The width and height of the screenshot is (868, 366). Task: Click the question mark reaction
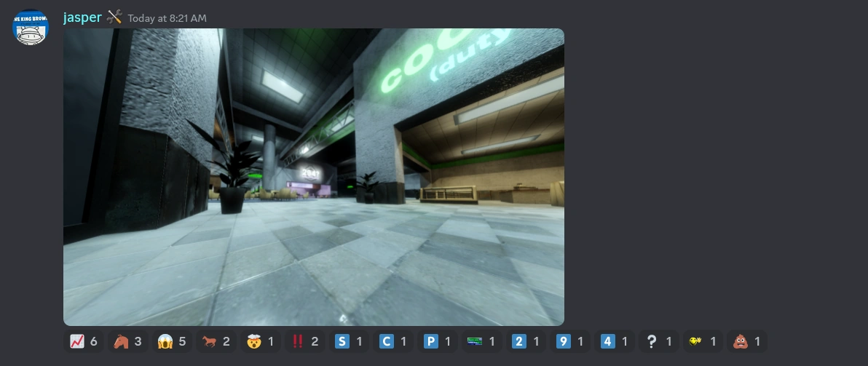[x=659, y=342]
